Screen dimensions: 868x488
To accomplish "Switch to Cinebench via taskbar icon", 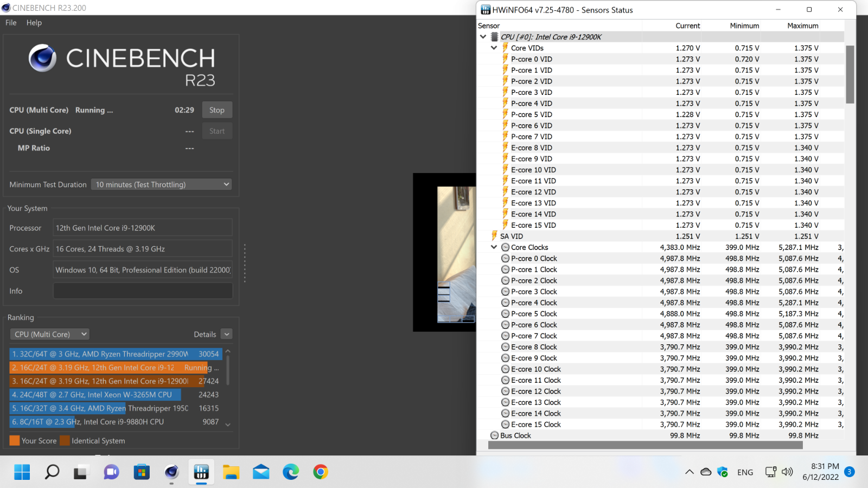I will tap(171, 472).
